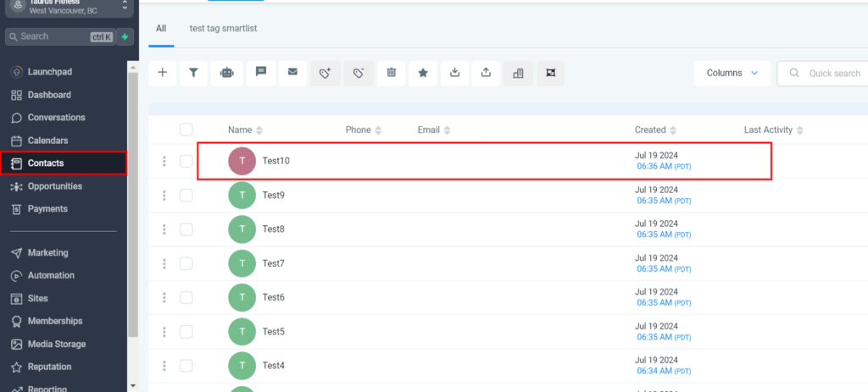Click the envelope email icon
The height and width of the screenshot is (392, 868).
coord(292,74)
